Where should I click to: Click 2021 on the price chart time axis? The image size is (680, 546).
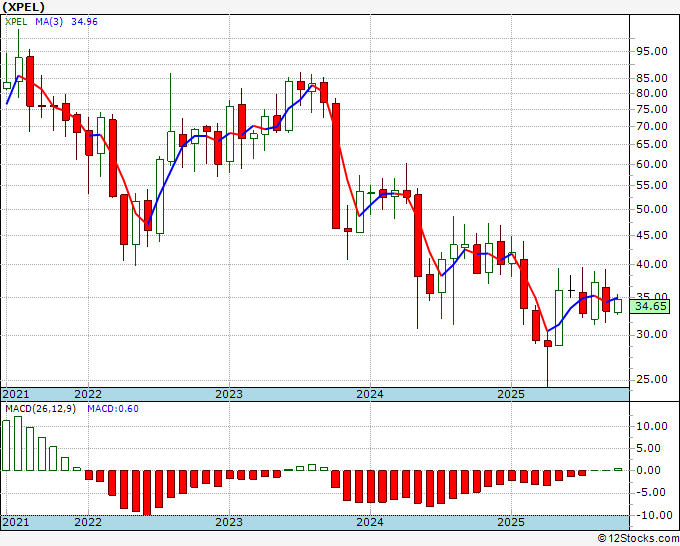16,394
